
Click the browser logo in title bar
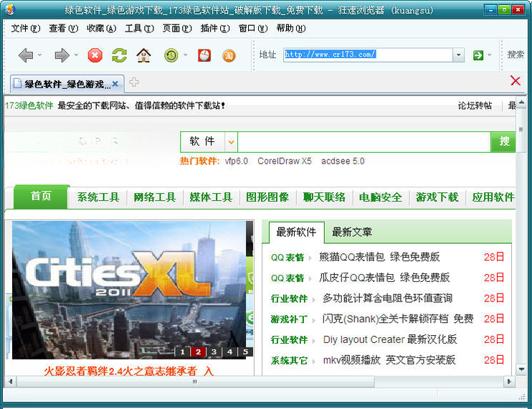tap(9, 9)
